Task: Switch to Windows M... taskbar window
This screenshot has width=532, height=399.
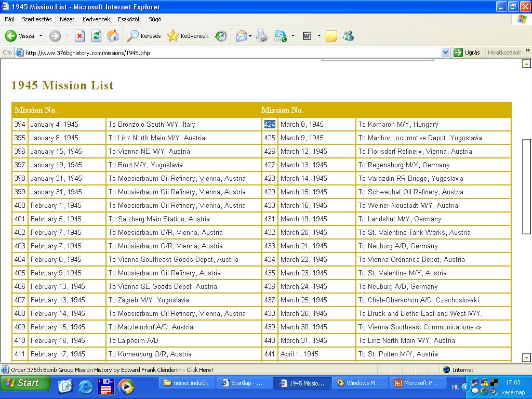Action: tap(360, 383)
